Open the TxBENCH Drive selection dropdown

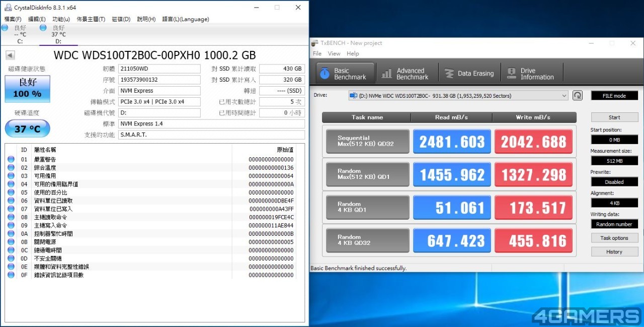pos(458,96)
